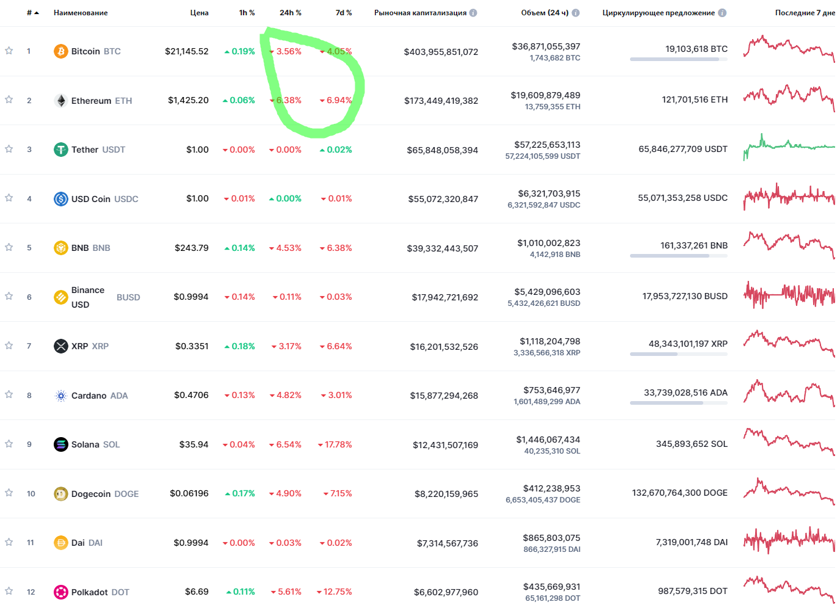This screenshot has height=616, width=840.
Task: Click the Bitcoin coin logo
Action: click(61, 51)
